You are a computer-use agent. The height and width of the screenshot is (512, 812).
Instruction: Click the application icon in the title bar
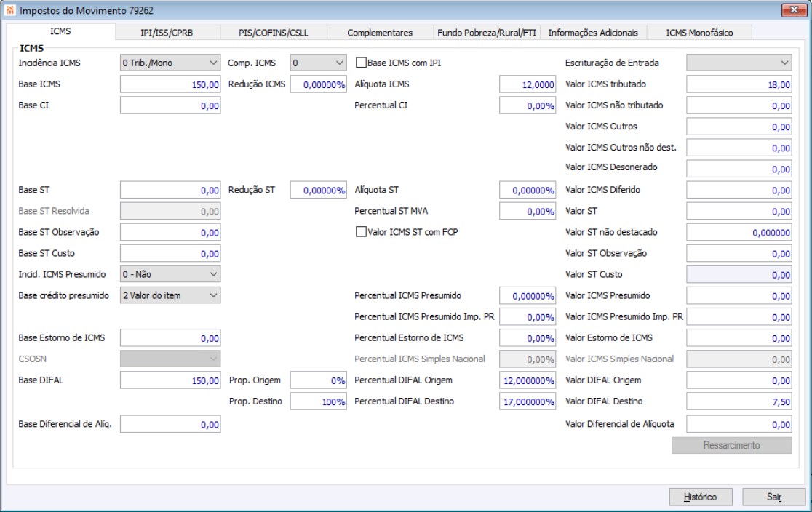click(10, 10)
